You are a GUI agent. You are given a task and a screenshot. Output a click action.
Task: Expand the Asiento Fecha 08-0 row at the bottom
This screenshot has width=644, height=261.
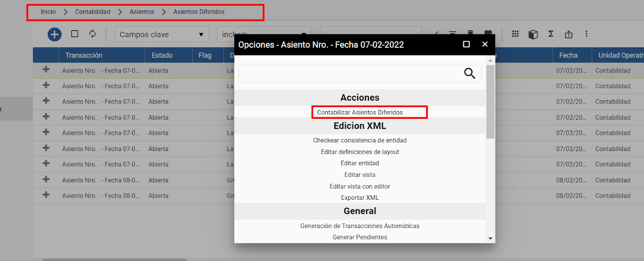(46, 195)
